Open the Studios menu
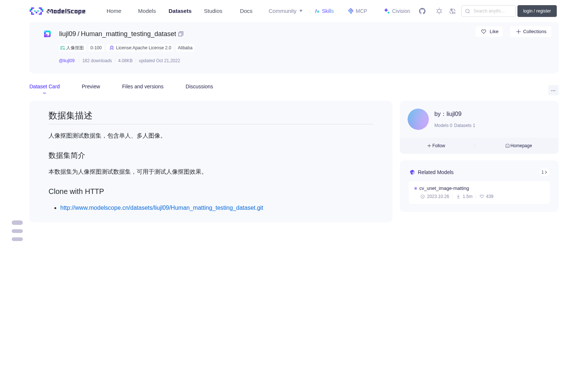Viewport: 588px width, 368px height. [213, 11]
